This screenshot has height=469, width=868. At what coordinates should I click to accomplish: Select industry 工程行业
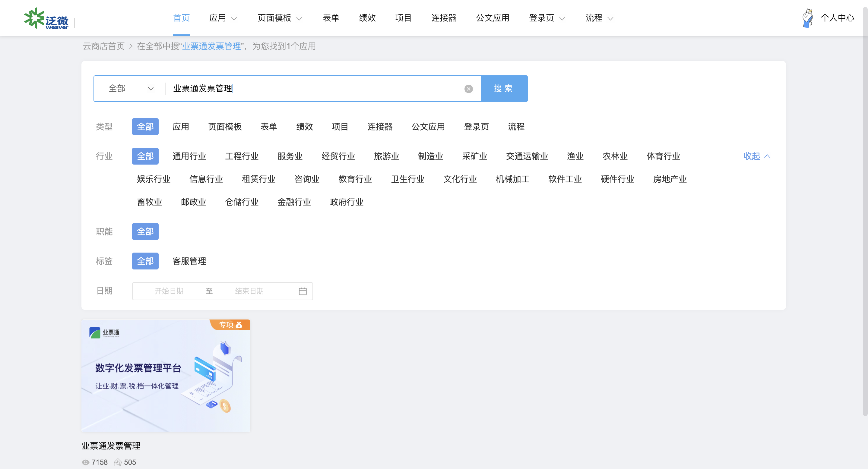(x=242, y=156)
